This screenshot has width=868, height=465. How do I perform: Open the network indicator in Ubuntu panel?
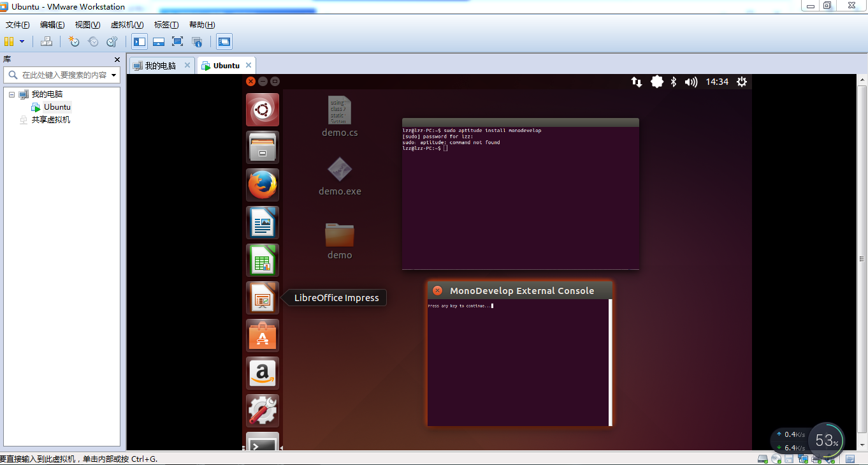click(636, 82)
